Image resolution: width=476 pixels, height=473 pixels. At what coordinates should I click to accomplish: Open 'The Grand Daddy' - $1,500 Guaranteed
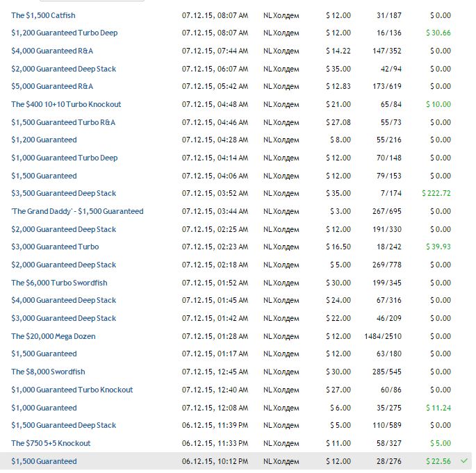pos(77,211)
